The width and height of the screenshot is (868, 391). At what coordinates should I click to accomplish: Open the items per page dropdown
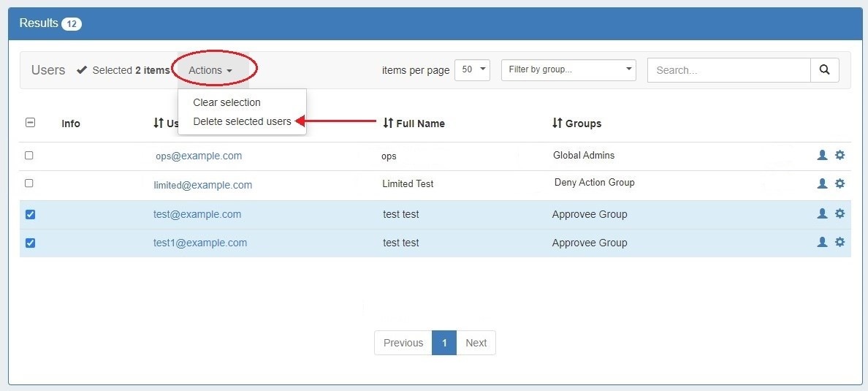pos(472,70)
